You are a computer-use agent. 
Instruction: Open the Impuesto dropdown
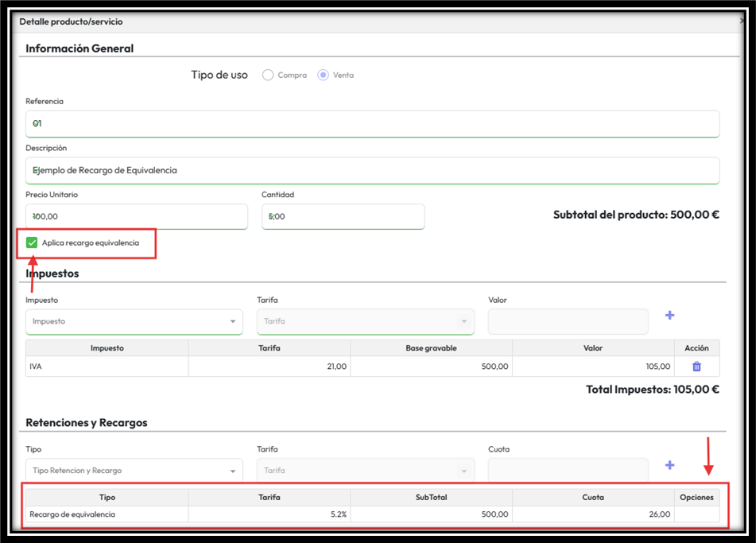(134, 321)
